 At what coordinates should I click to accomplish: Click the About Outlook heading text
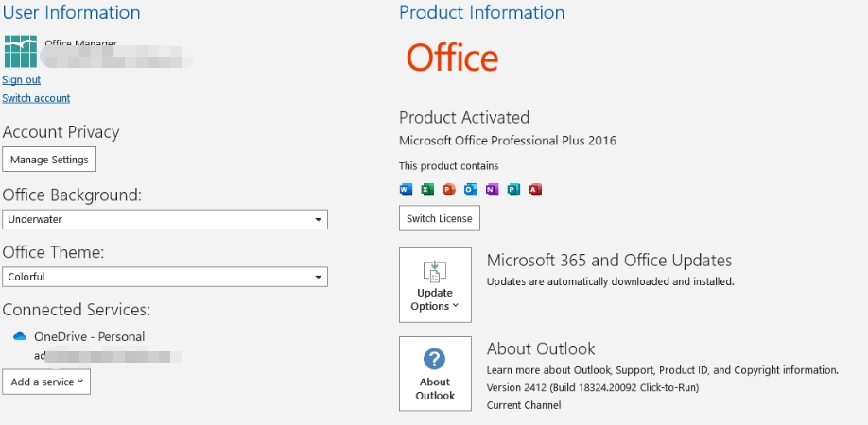541,348
